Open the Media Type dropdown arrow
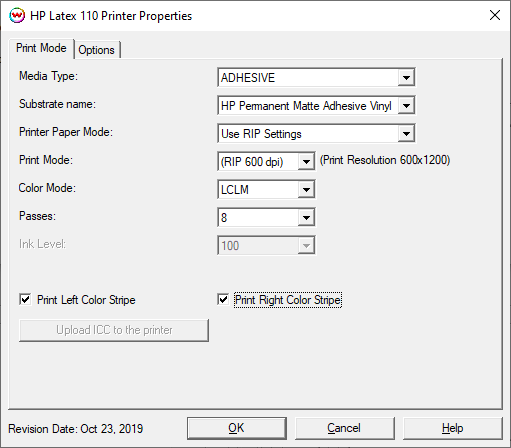Viewport: 511px width, 448px height. click(x=406, y=78)
